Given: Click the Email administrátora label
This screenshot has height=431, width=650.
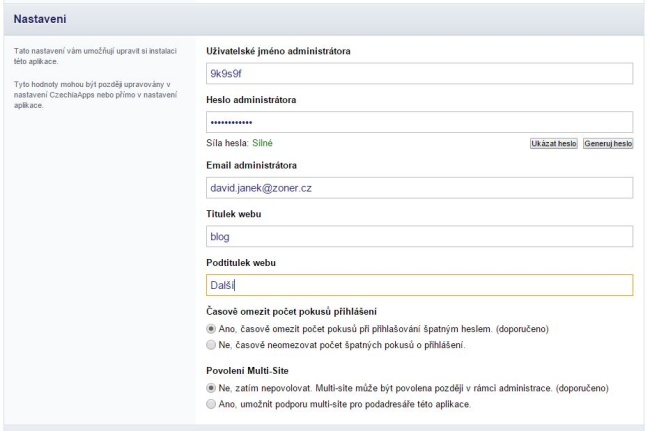Looking at the screenshot, I should pos(250,165).
